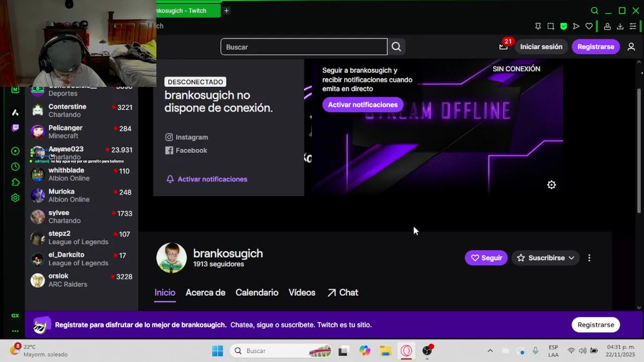Click the taskbar Buscar search box

pos(282,351)
